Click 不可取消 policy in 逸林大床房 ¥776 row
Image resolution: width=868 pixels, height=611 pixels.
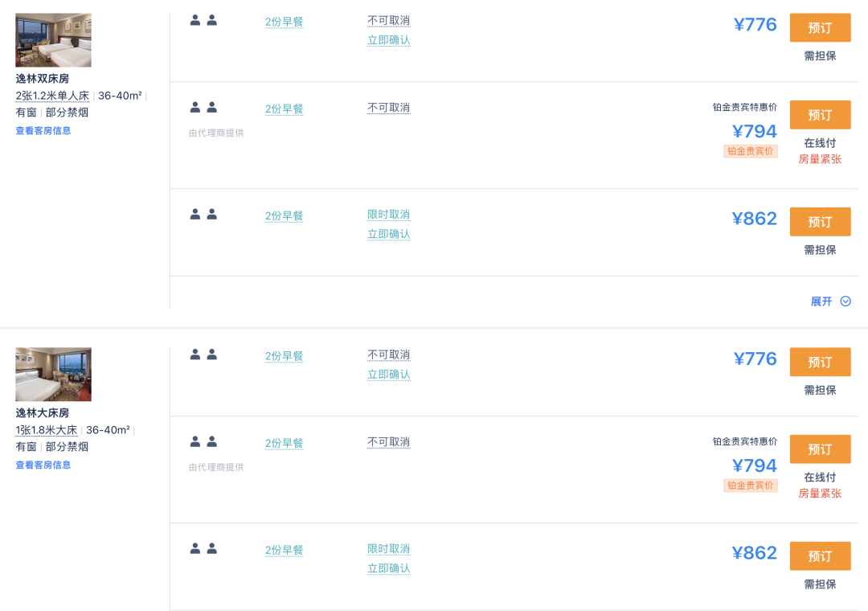tap(389, 355)
